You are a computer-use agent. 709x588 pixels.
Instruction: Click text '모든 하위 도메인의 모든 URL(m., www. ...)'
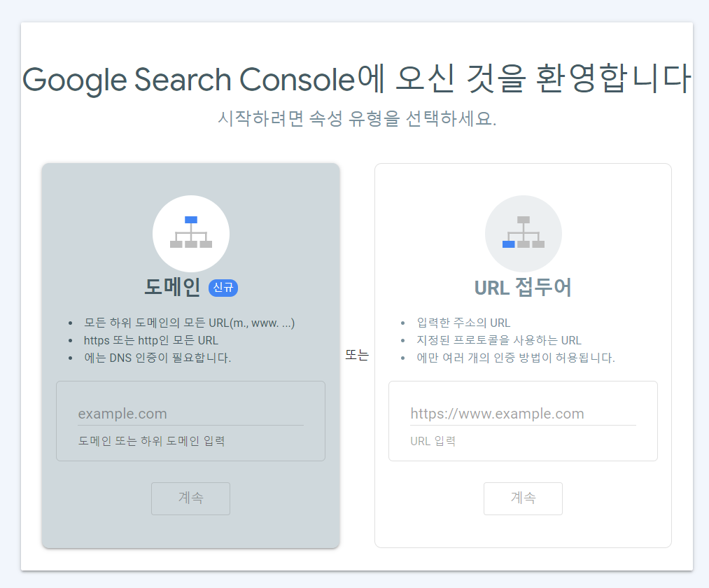190,323
